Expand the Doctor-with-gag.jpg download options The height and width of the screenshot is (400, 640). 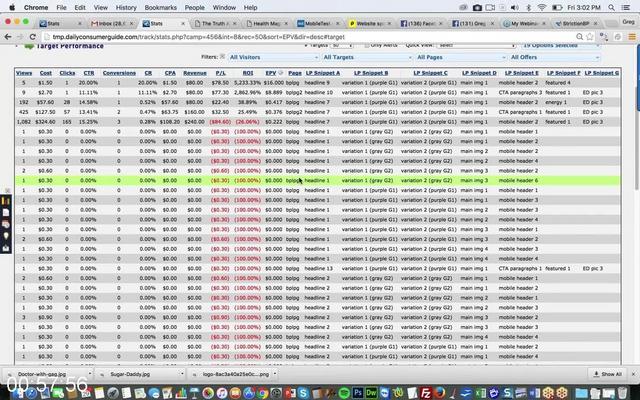point(89,374)
